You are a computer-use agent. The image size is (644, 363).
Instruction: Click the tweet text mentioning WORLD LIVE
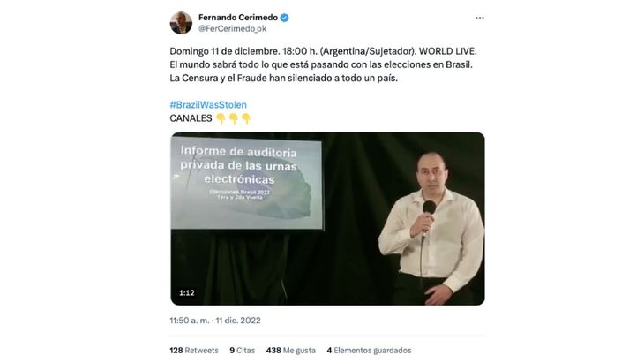pos(323,64)
